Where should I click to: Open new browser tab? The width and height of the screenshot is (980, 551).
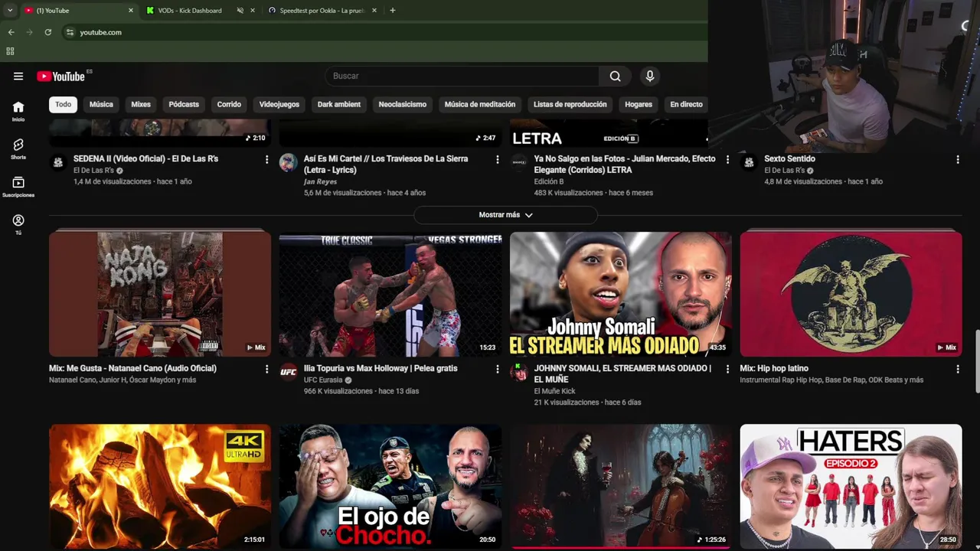coord(393,11)
